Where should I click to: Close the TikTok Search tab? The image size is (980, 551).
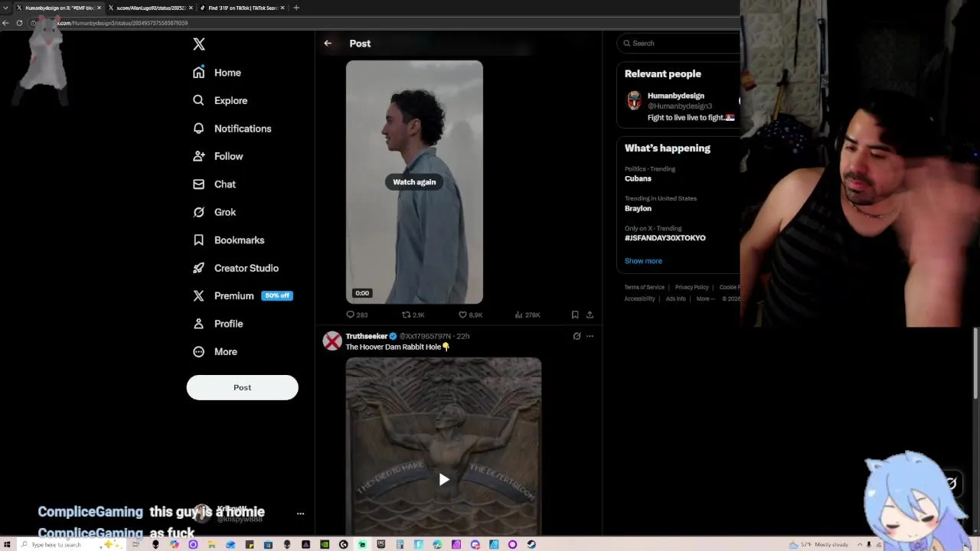283,8
